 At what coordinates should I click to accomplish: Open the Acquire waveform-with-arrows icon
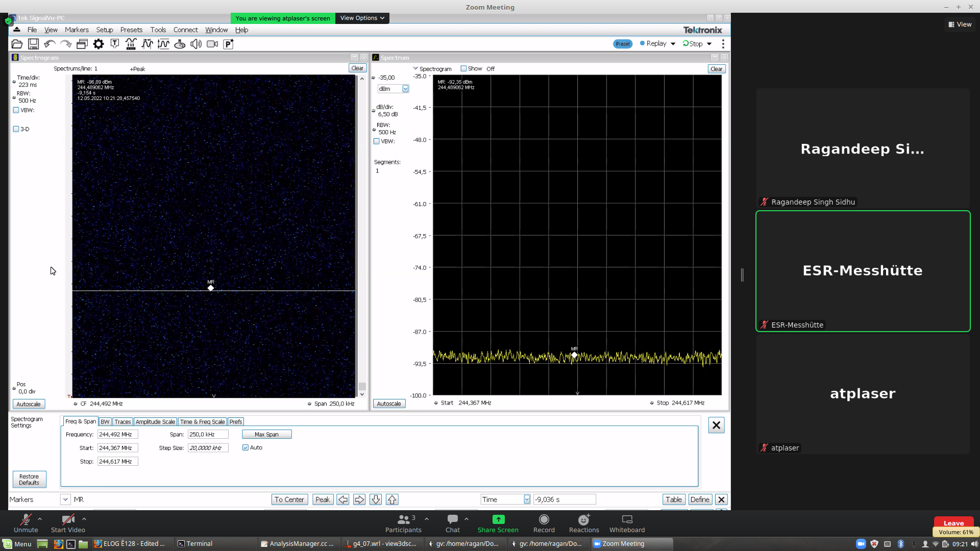pos(131,44)
